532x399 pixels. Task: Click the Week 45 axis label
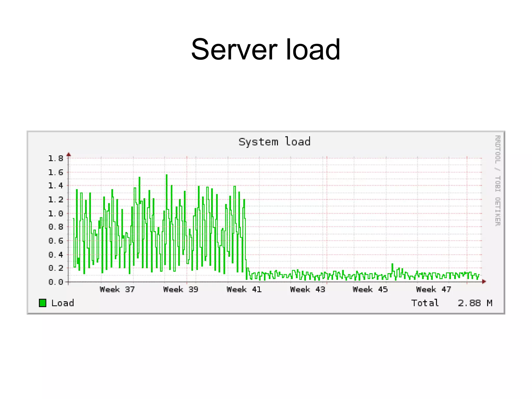[x=370, y=289]
